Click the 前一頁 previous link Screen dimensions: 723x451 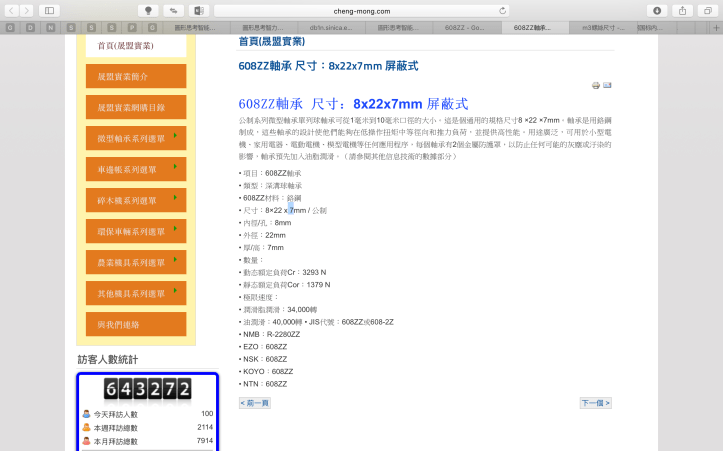point(254,403)
